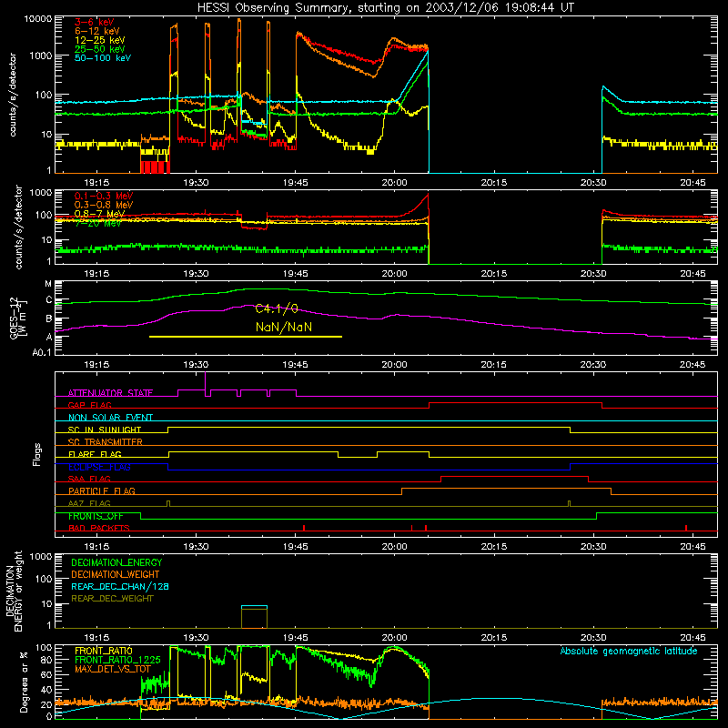Click the PARTICLE_FLAG label
Image resolution: width=728 pixels, height=728 pixels.
102,490
